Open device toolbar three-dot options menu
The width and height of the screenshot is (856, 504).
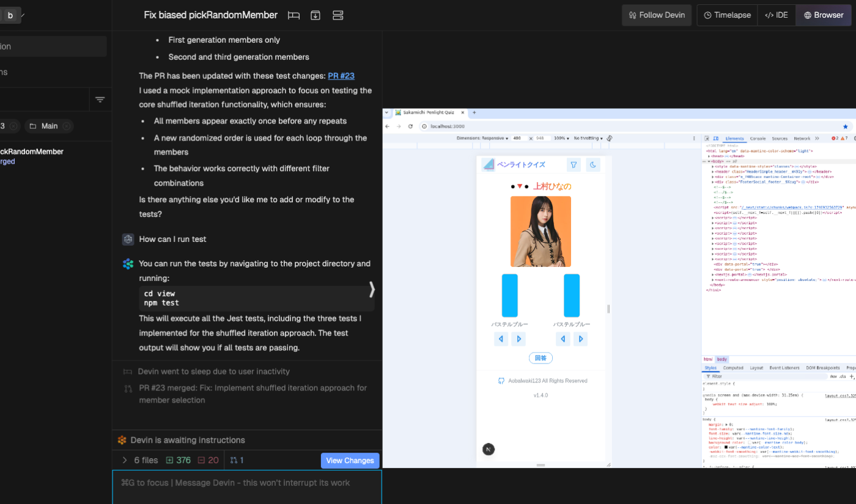(x=694, y=139)
